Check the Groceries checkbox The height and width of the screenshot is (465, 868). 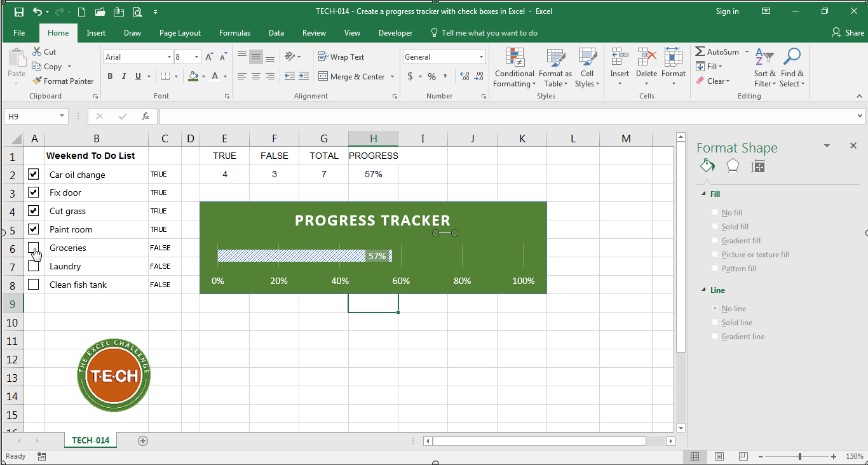click(x=34, y=248)
